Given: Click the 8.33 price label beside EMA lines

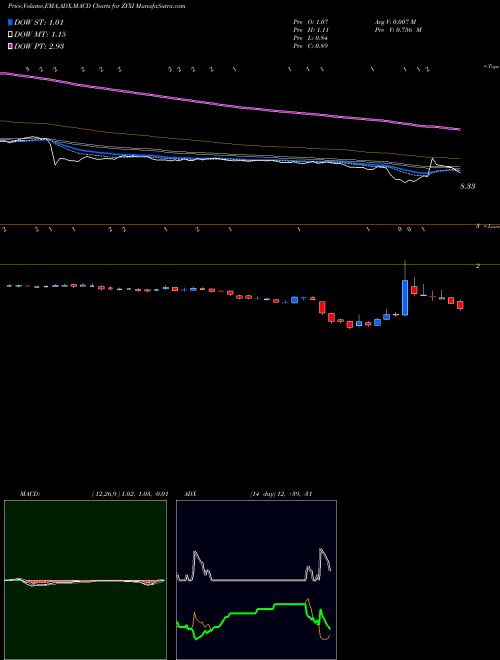Looking at the screenshot, I should click(x=468, y=186).
